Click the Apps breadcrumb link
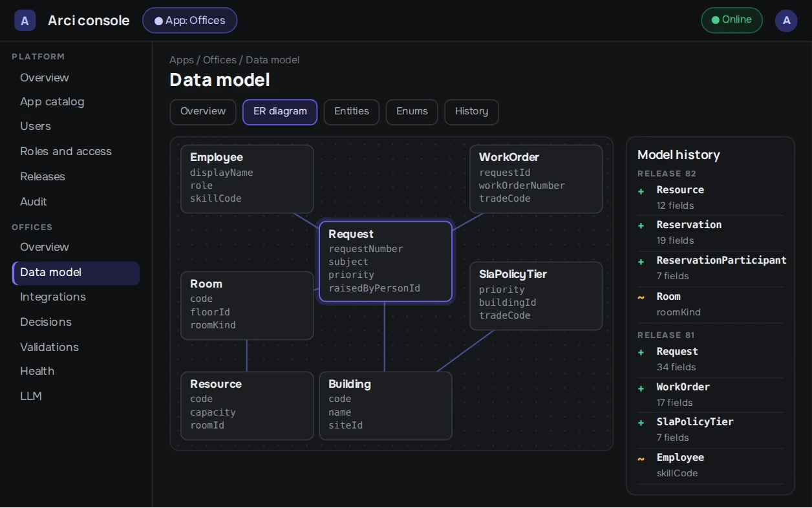 (x=182, y=60)
